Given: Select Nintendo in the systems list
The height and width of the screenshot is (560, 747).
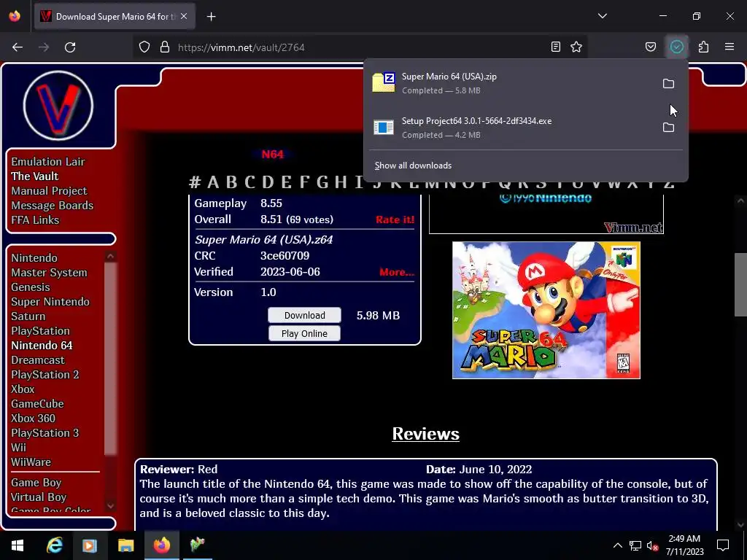Looking at the screenshot, I should coord(34,258).
